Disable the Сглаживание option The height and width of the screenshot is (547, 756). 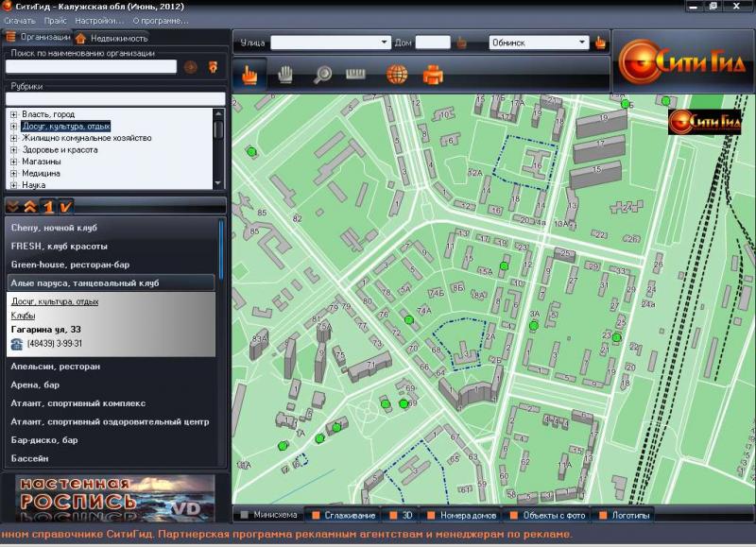coord(316,515)
